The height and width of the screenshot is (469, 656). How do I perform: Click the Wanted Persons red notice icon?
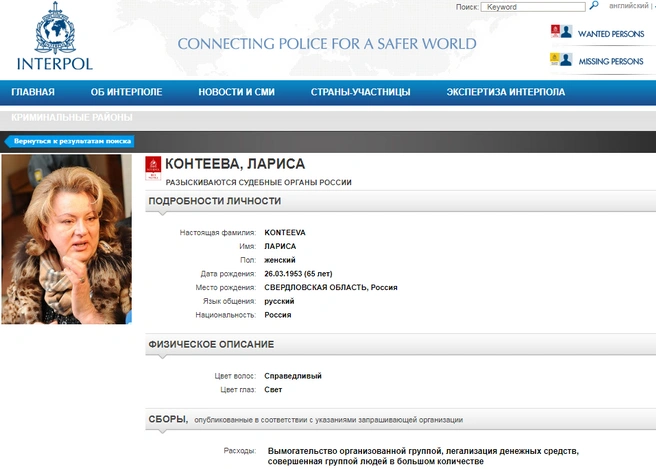(556, 31)
